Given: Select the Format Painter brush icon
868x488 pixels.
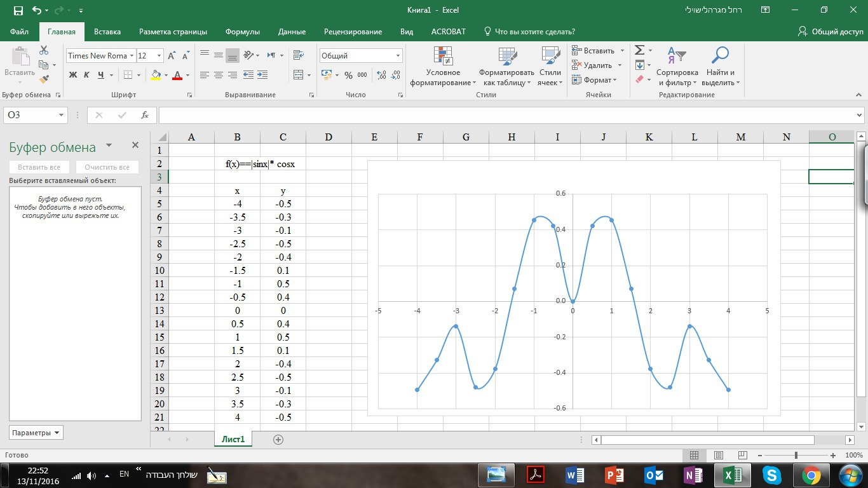Looking at the screenshot, I should click(44, 79).
